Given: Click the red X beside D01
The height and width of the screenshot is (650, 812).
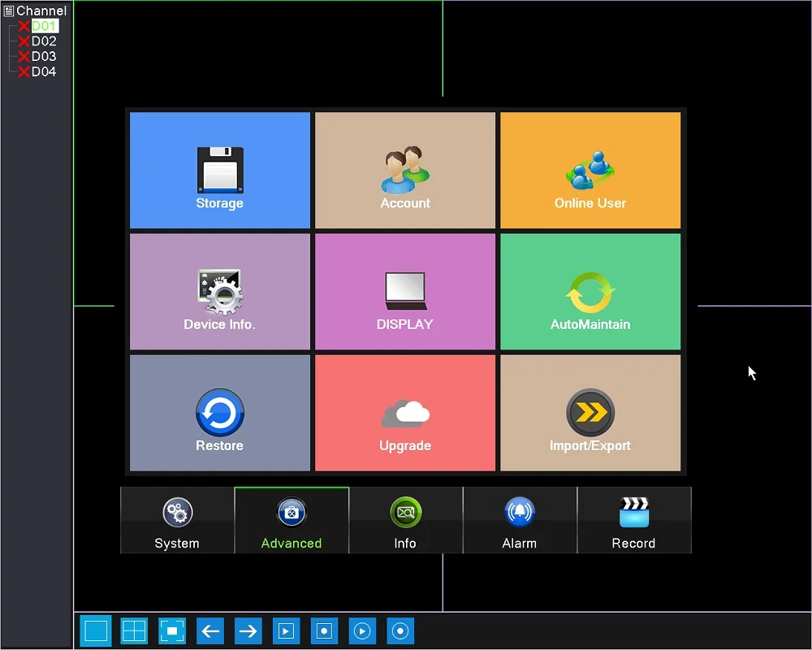Looking at the screenshot, I should (24, 26).
